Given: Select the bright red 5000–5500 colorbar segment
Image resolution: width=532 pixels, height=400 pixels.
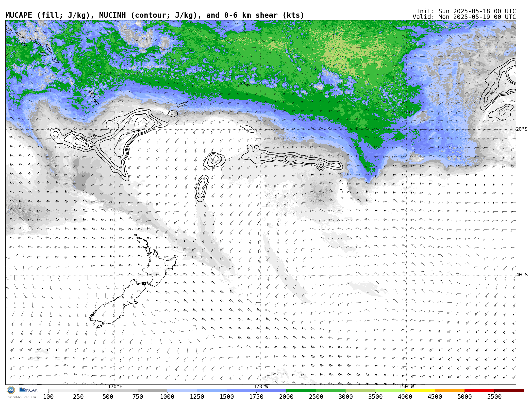Looking at the screenshot, I should (x=479, y=391).
